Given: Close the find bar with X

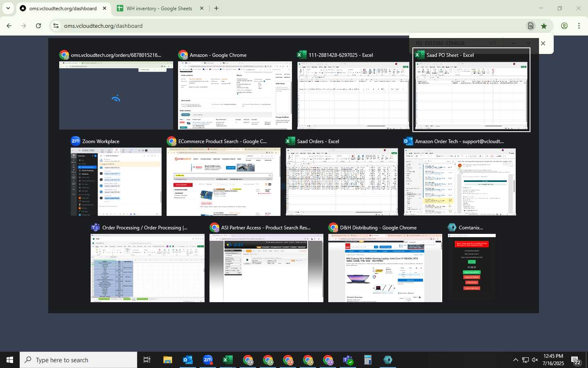Looking at the screenshot, I should (x=543, y=43).
